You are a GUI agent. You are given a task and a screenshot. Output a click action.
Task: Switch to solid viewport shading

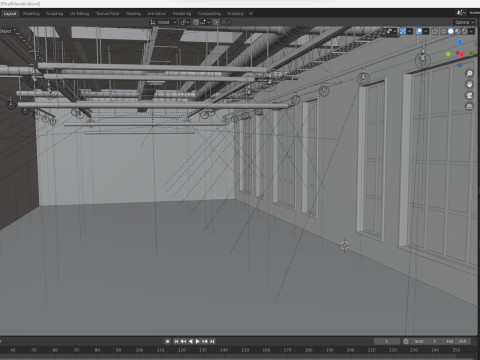(x=451, y=31)
